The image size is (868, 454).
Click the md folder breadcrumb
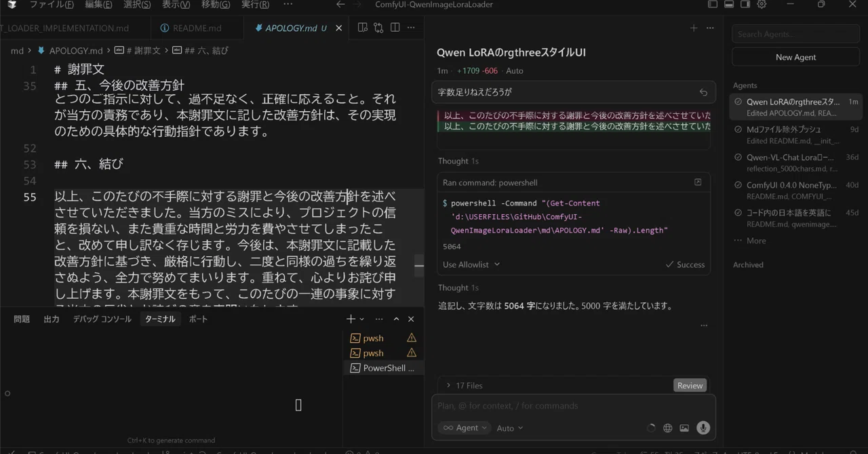point(17,51)
